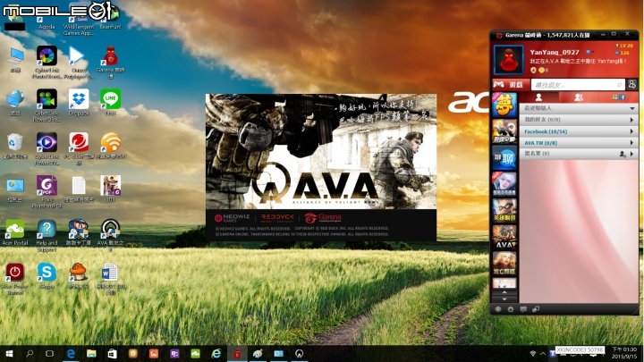Open the yellow smiley game in Garena sidebar
The image size is (644, 362).
504,105
